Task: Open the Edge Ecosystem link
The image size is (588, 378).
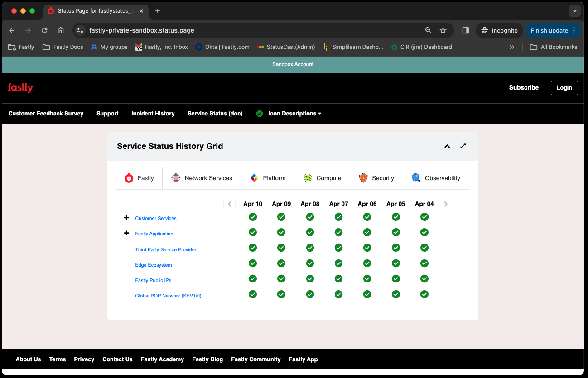Action: 154,265
